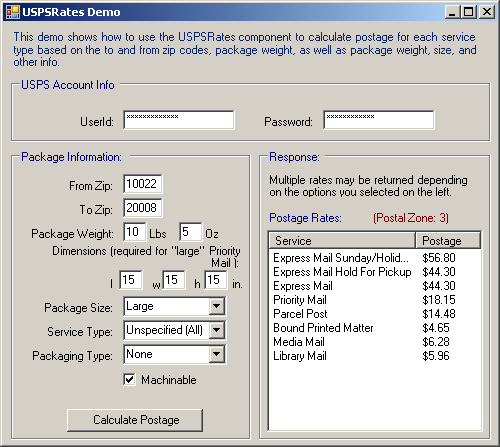Click the width dimension field

click(x=174, y=279)
